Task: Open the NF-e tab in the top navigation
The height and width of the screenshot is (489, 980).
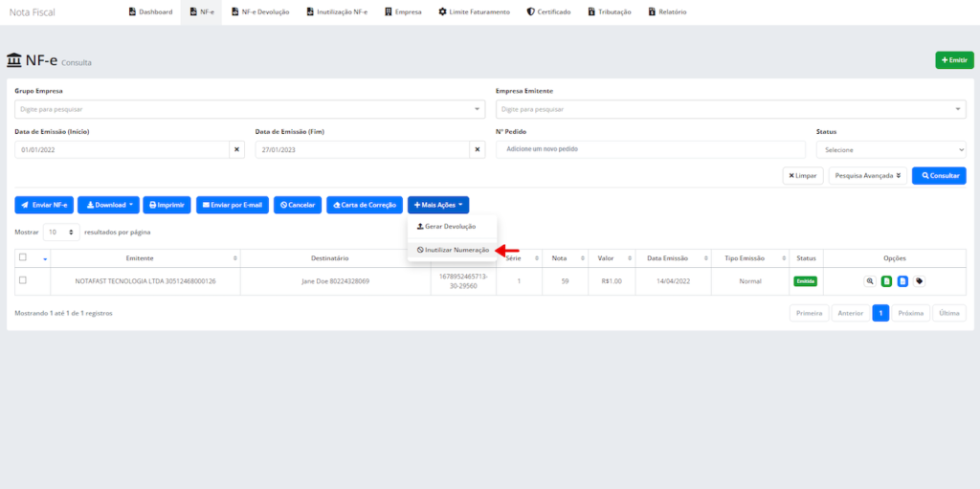Action: pos(201,11)
